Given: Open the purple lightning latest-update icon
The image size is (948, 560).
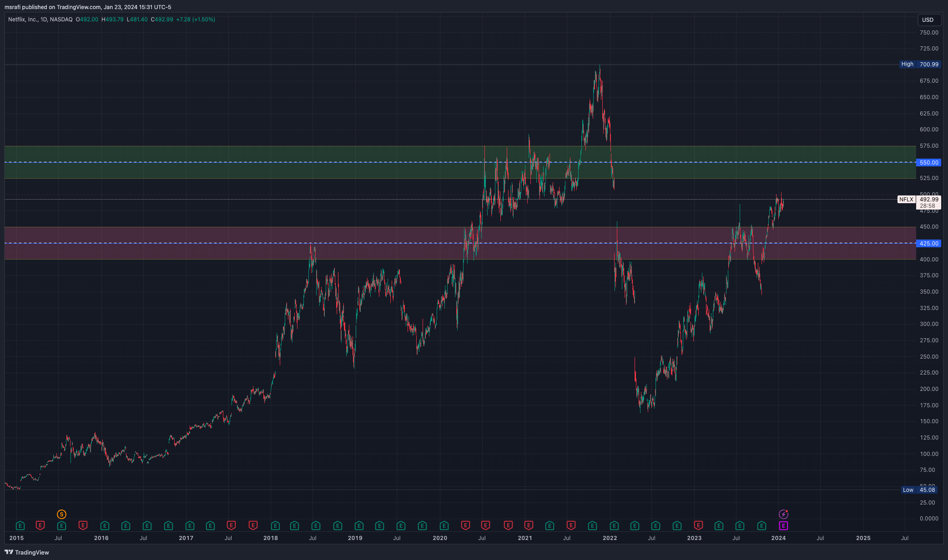Looking at the screenshot, I should point(783,514).
